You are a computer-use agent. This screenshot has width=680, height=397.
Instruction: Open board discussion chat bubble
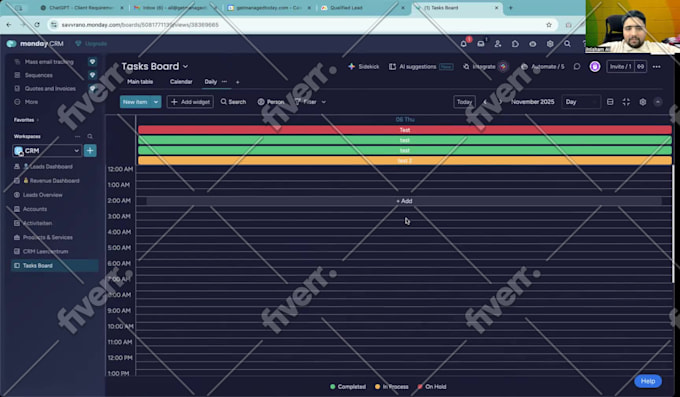(x=577, y=66)
